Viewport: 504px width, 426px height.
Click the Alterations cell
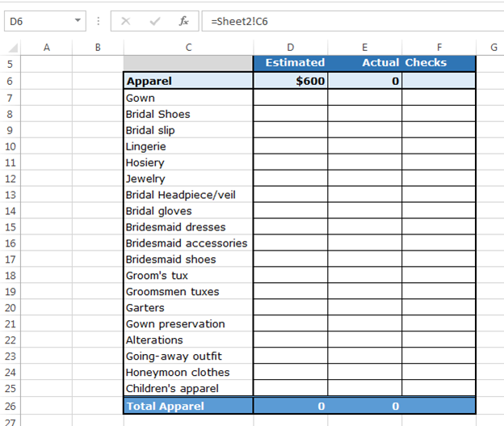pos(188,340)
